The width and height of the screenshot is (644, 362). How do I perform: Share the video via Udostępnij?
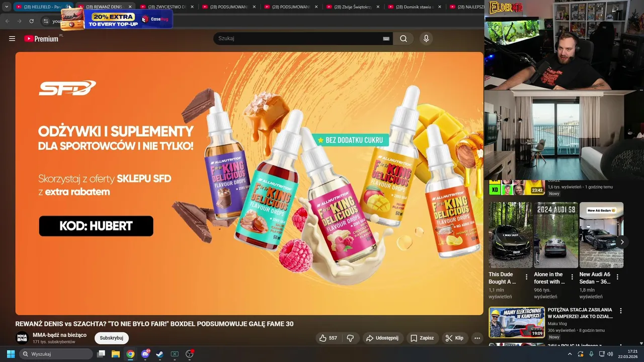click(382, 338)
